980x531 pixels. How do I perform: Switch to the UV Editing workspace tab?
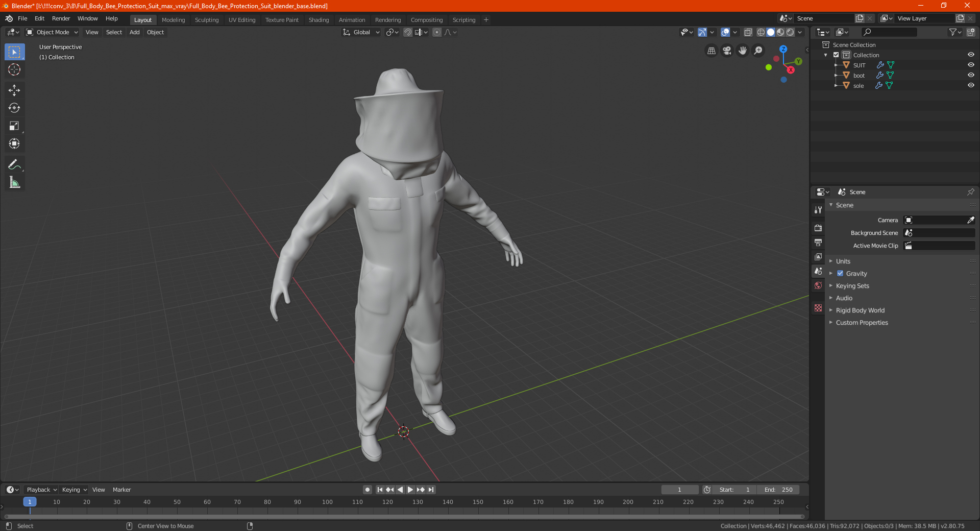pyautogui.click(x=242, y=20)
